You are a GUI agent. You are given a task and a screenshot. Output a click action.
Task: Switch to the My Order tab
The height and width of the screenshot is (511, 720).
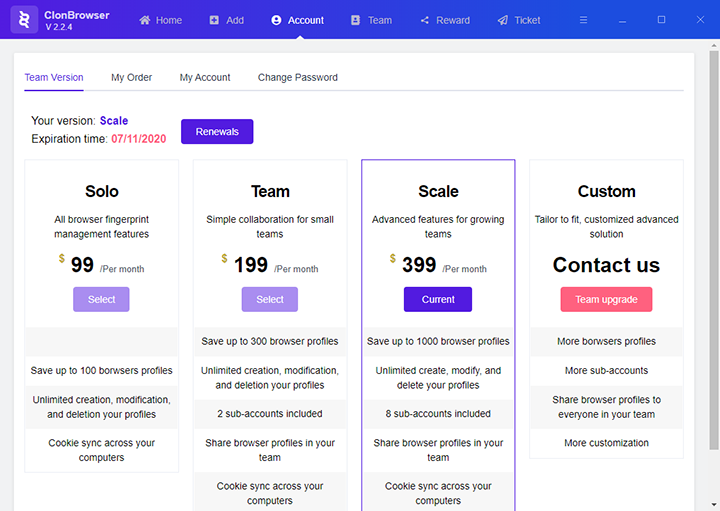tap(131, 78)
